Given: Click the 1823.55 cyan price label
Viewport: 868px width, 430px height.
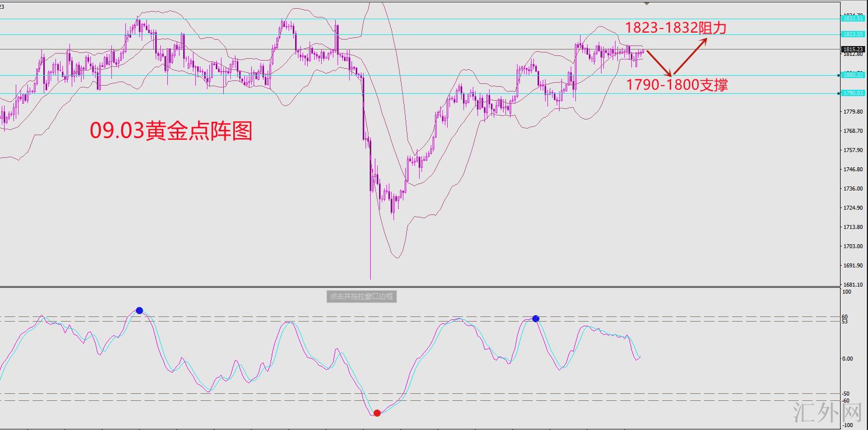Looking at the screenshot, I should (x=852, y=34).
